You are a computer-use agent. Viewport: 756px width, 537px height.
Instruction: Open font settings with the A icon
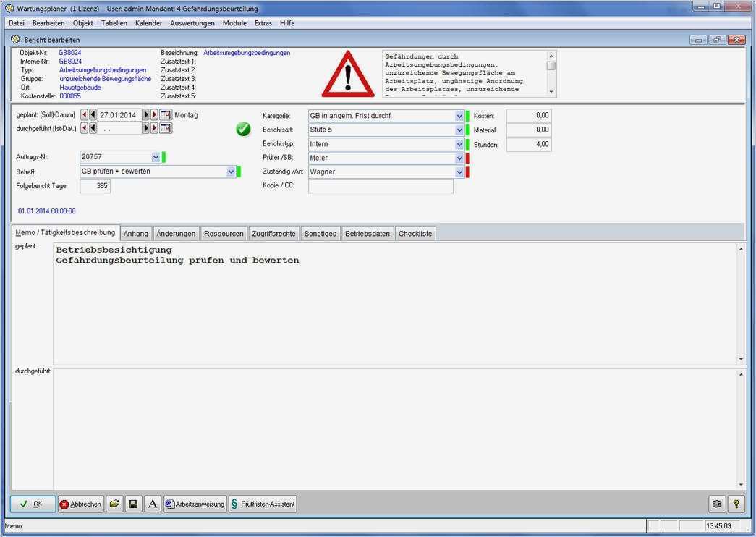coord(153,504)
